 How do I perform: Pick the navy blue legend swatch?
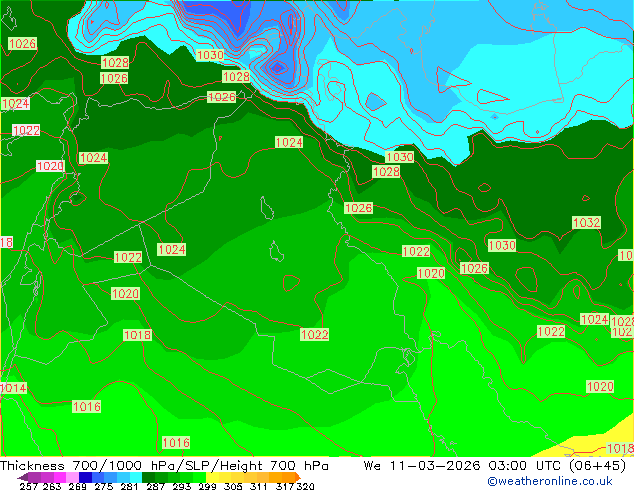pos(85,477)
